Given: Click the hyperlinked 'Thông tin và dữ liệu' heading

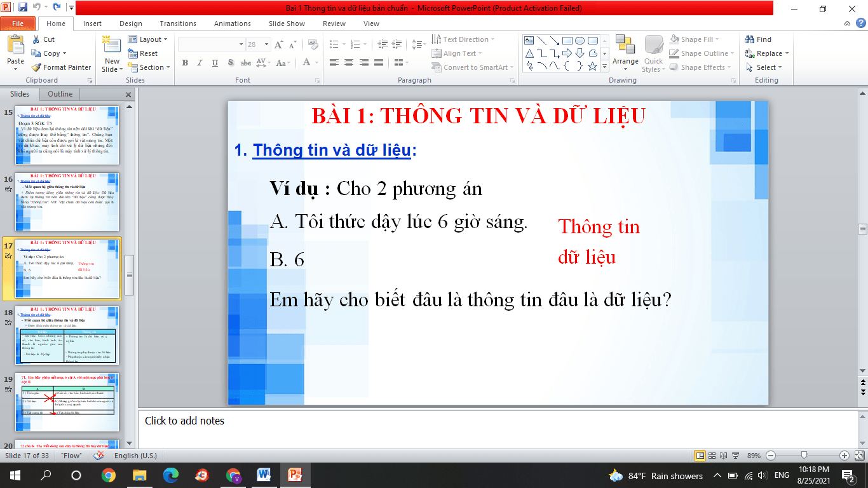Looking at the screenshot, I should pyautogui.click(x=332, y=151).
